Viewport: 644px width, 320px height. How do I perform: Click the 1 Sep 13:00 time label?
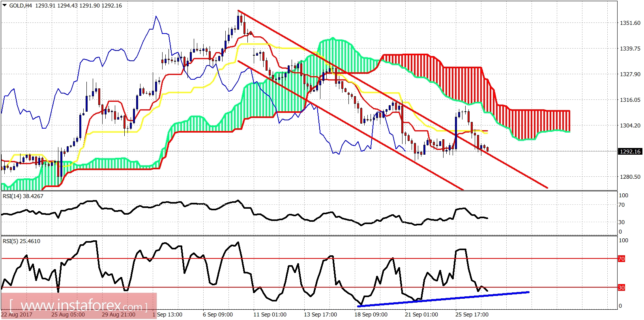[x=167, y=314]
